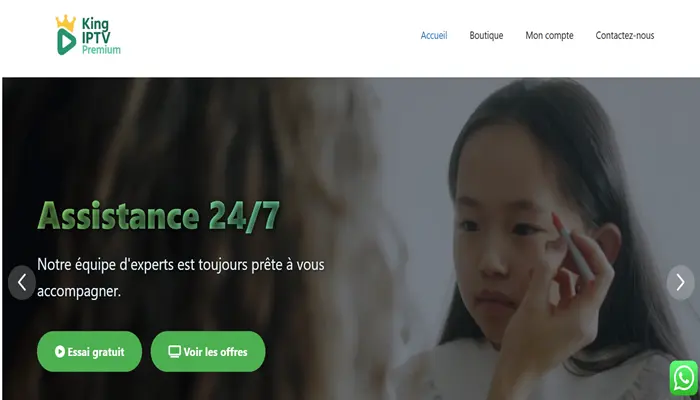The width and height of the screenshot is (700, 400).
Task: Open the Accueil menu item
Action: (x=434, y=36)
